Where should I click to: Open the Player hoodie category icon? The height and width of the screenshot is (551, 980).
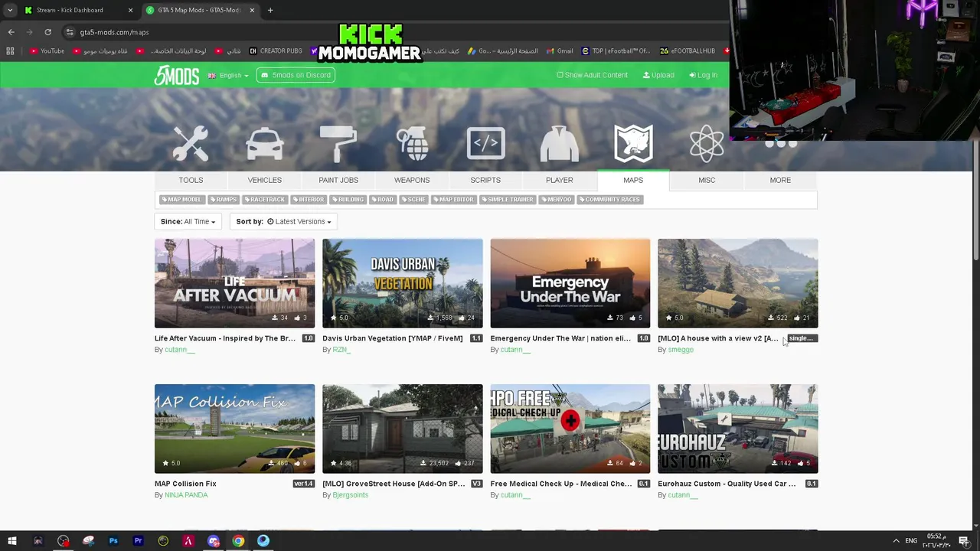(x=559, y=144)
